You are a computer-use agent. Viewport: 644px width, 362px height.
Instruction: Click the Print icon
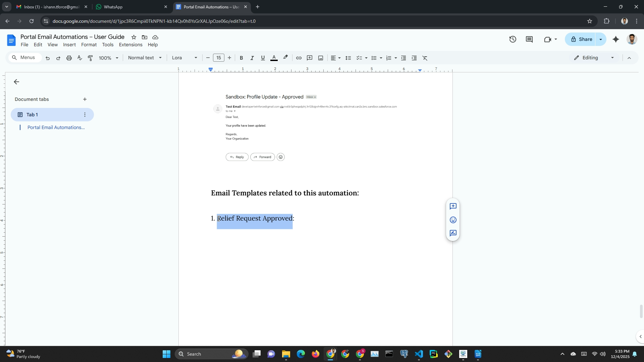69,58
